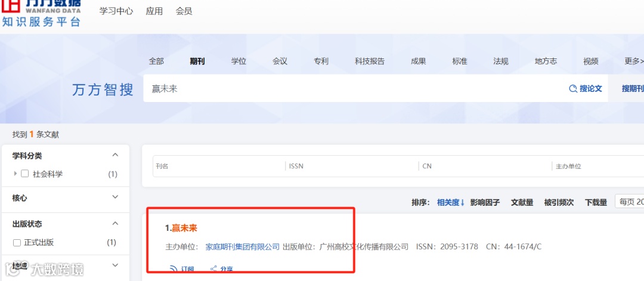Viewport: 644px width, 281px height.
Task: Sort results by 被引频次
Action: 559,202
